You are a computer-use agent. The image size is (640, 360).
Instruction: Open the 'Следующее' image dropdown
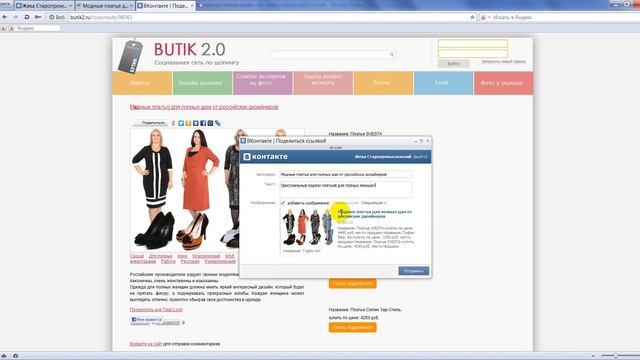(x=373, y=203)
